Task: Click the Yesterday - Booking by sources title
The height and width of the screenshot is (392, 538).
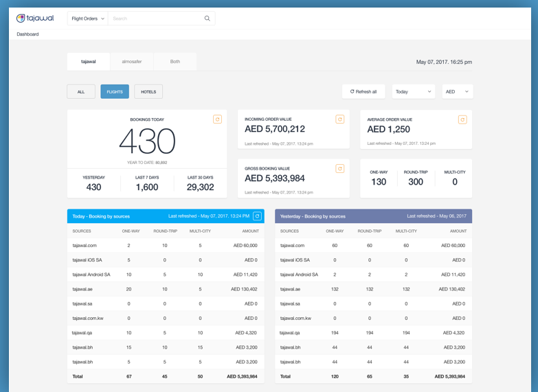Action: click(x=313, y=216)
